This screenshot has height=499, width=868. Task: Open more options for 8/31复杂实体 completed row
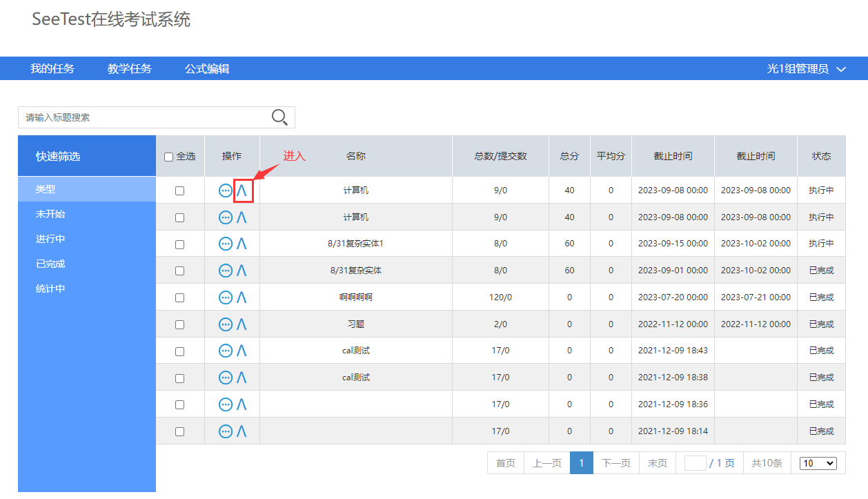coord(226,271)
